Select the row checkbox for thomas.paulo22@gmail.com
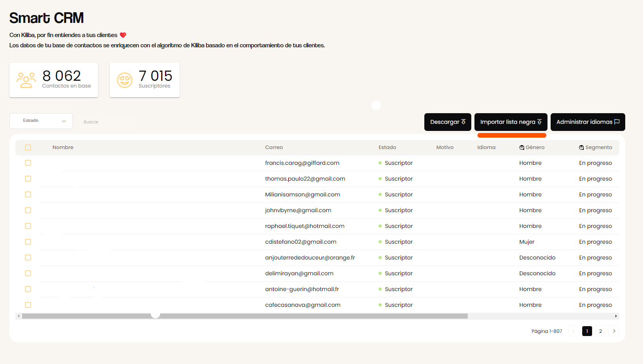The width and height of the screenshot is (643, 364). click(28, 179)
